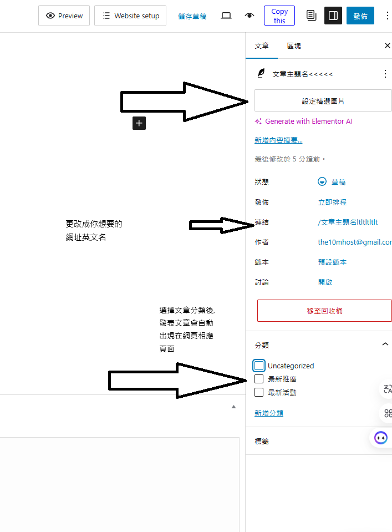
Task: Collapse the 分類 panel
Action: [x=385, y=344]
